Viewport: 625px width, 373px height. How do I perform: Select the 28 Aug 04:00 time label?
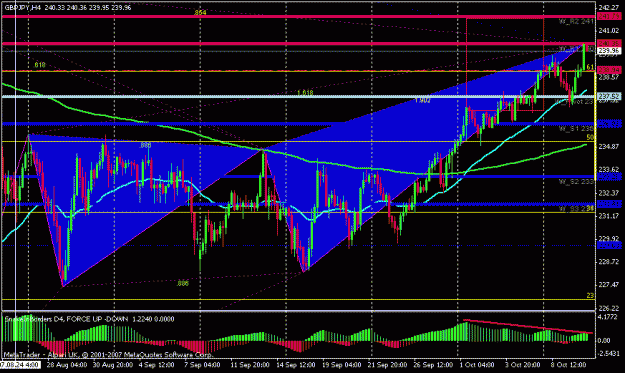click(67, 365)
